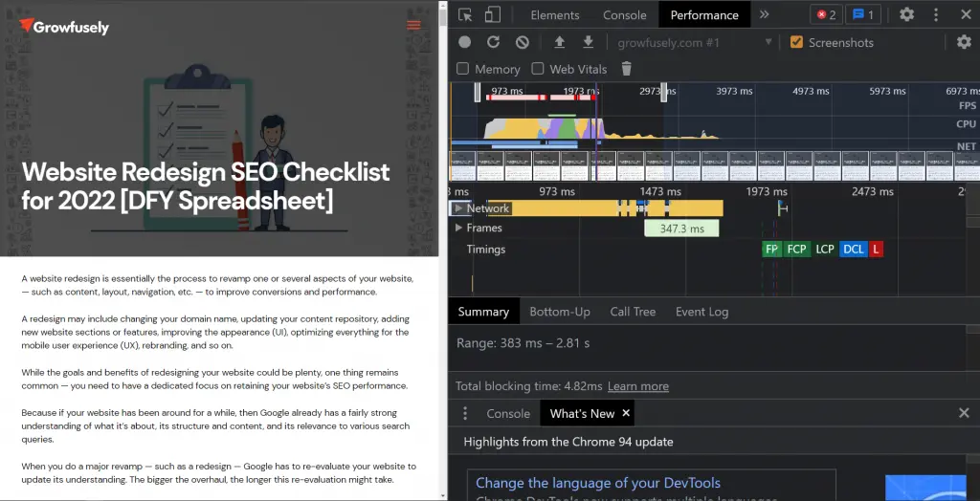
Task: Open the growfusely.com #1 recording dropdown
Action: coord(695,42)
